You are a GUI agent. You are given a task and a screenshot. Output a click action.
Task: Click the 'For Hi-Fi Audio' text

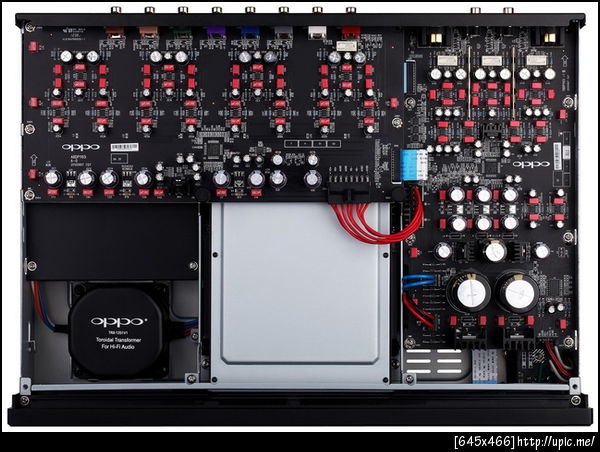(118, 347)
